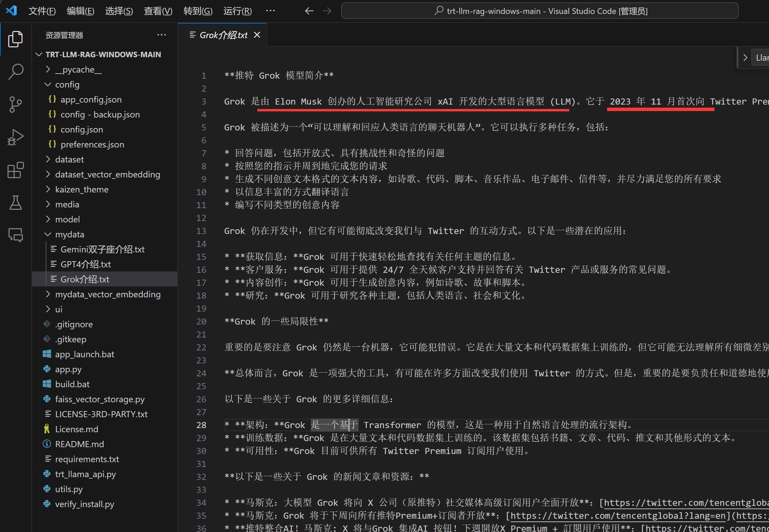Viewport: 769px width, 532px height.
Task: Open the overflow menu ellipsis in menu bar
Action: point(270,11)
